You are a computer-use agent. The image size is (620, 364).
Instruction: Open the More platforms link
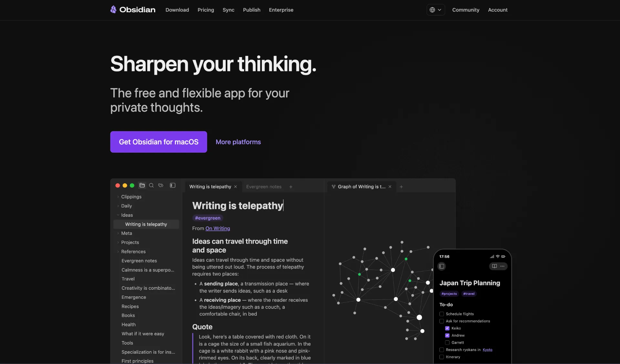point(238,142)
